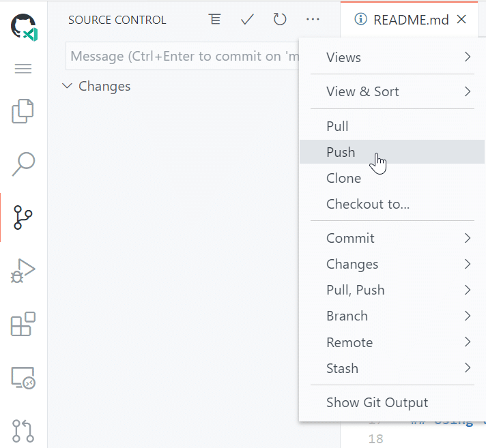
Task: Select the Source Control branch icon
Action: pyautogui.click(x=23, y=218)
